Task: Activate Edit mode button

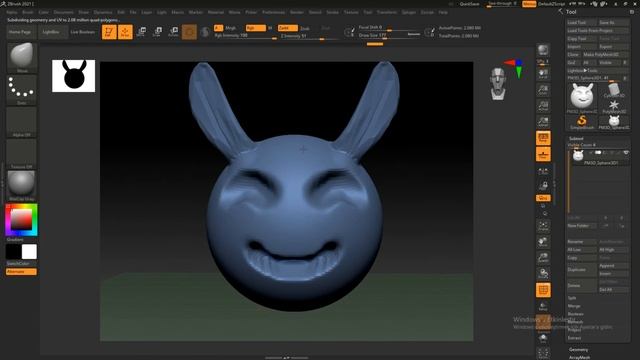Action: point(109,32)
